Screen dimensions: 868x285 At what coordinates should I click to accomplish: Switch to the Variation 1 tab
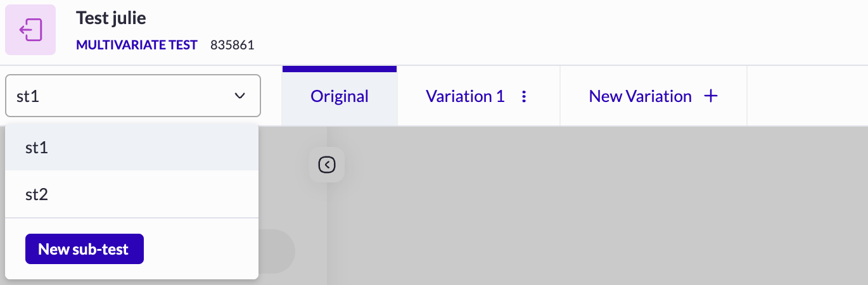(x=465, y=96)
